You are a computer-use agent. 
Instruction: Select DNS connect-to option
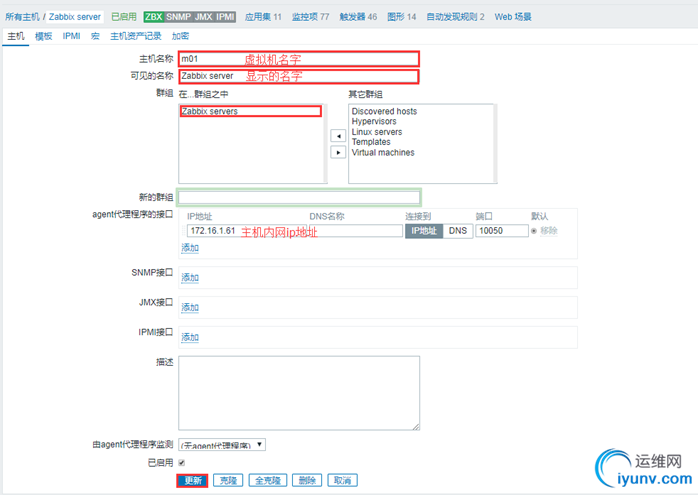[458, 231]
